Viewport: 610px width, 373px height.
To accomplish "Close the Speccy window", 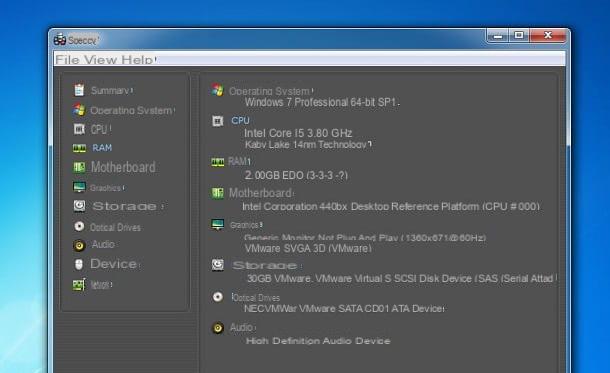I will (548, 36).
